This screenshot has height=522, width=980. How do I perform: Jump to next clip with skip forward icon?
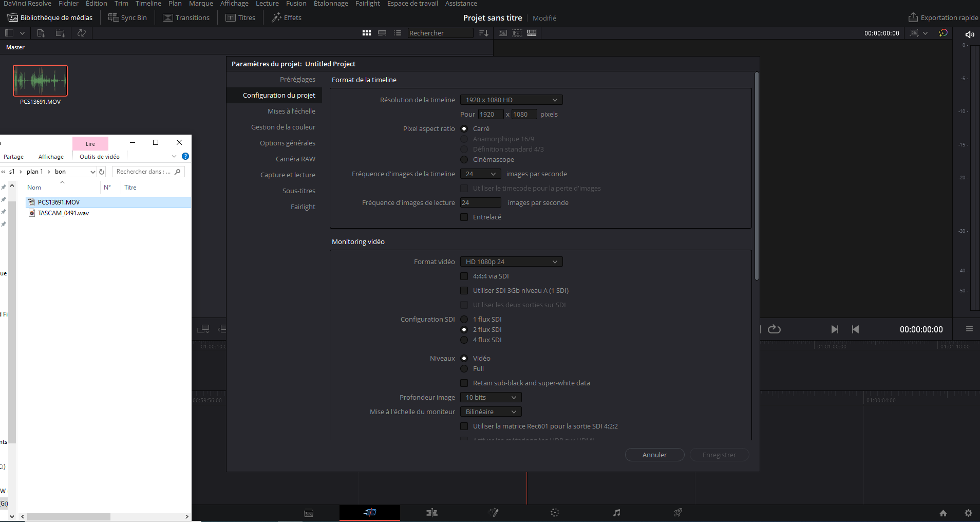(835, 329)
